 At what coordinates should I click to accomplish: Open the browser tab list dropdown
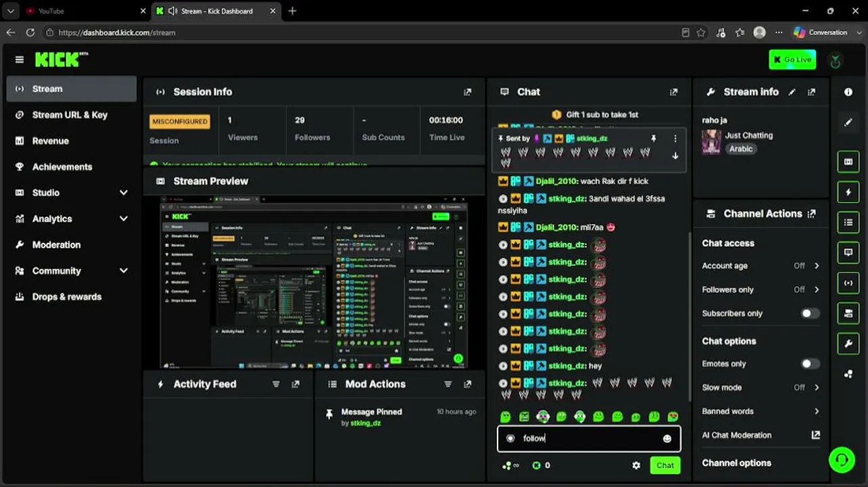tap(10, 11)
